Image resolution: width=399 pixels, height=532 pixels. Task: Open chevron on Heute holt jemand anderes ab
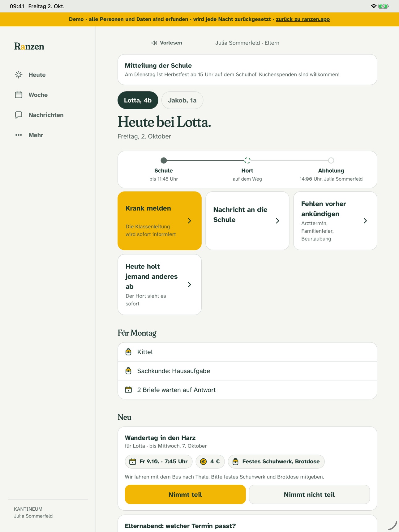coord(189,285)
